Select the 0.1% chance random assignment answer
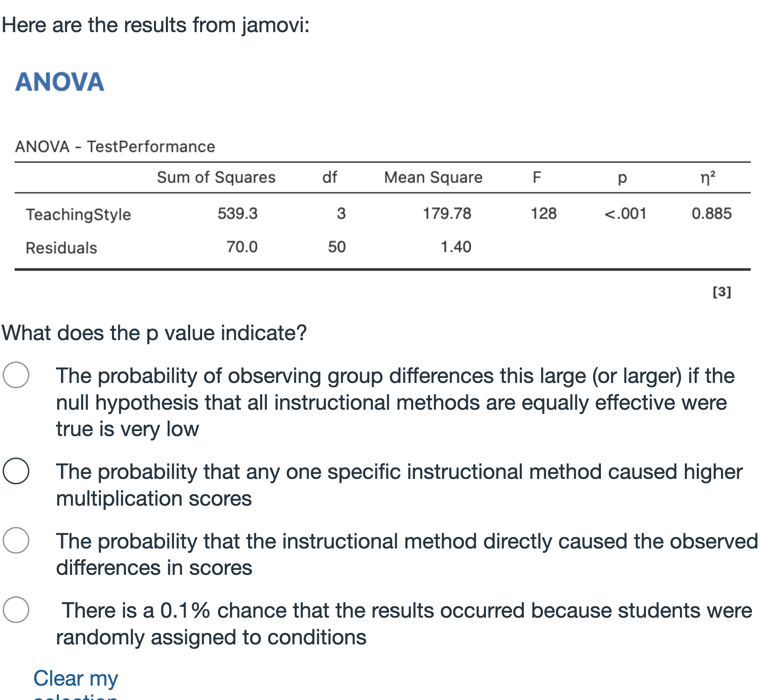The width and height of the screenshot is (768, 700). 16,609
